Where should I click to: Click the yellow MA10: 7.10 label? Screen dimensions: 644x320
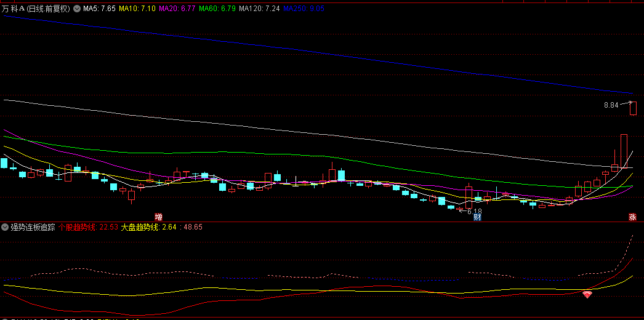pyautogui.click(x=137, y=8)
